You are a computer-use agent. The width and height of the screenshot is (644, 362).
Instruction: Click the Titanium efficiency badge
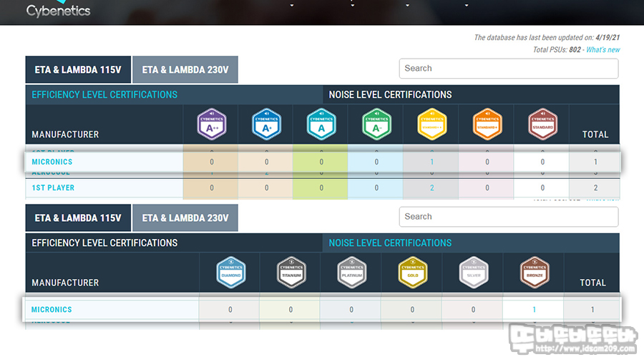point(291,272)
